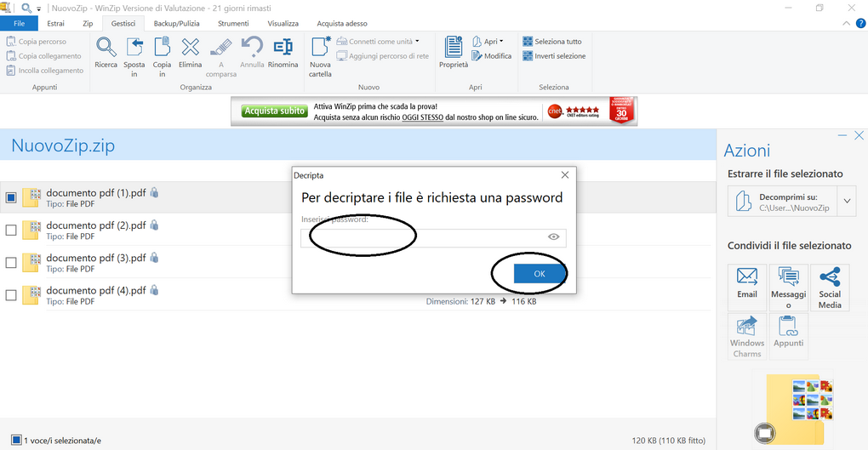Click OK in the Decripta dialog
The image size is (868, 450).
pyautogui.click(x=540, y=273)
